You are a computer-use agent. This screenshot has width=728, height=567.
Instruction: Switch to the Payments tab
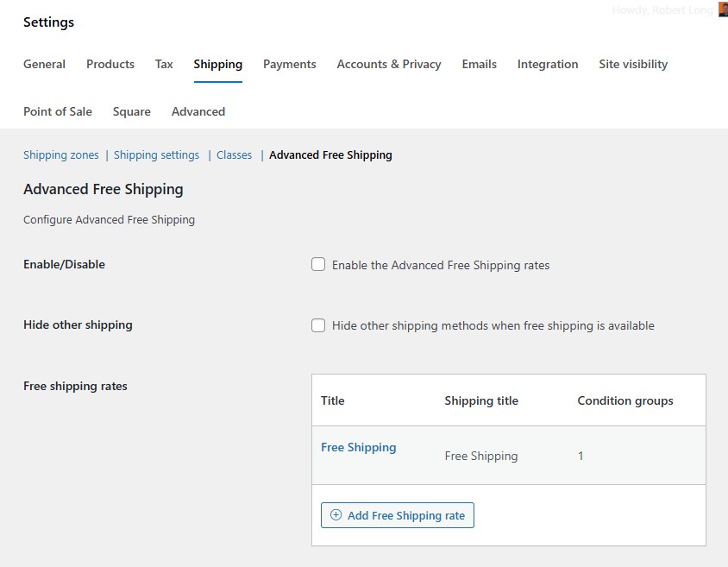(289, 64)
